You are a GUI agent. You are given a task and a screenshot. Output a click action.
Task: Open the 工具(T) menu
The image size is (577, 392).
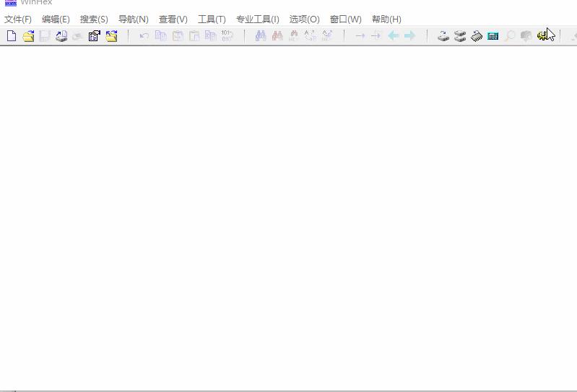(212, 19)
